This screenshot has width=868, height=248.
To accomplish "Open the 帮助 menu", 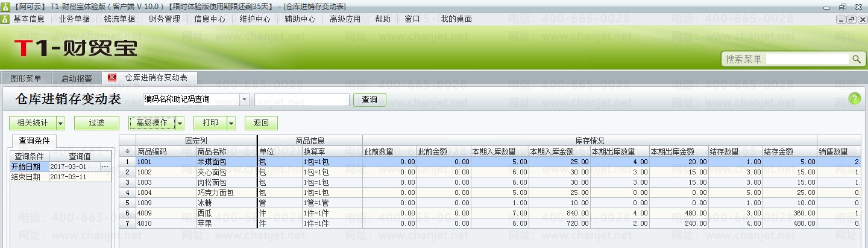I will (x=383, y=19).
